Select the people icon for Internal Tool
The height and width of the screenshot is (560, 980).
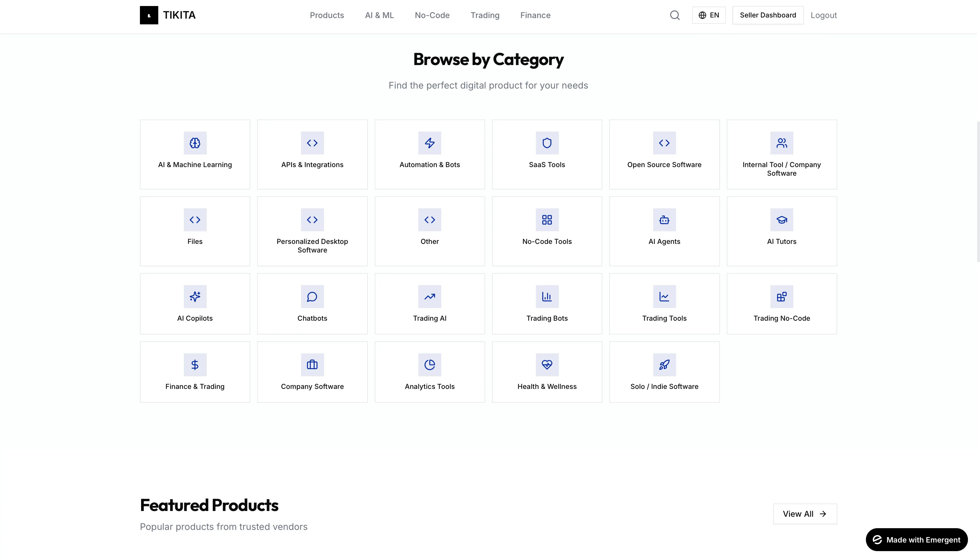point(782,143)
